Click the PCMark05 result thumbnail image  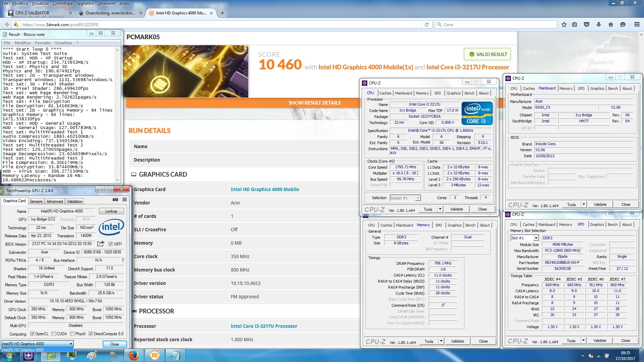[186, 71]
